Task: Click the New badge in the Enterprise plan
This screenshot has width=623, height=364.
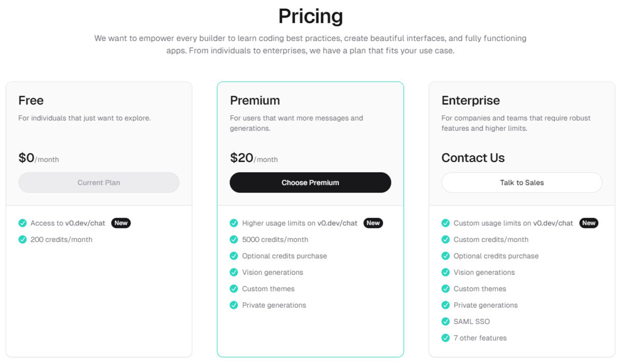Action: pyautogui.click(x=589, y=223)
